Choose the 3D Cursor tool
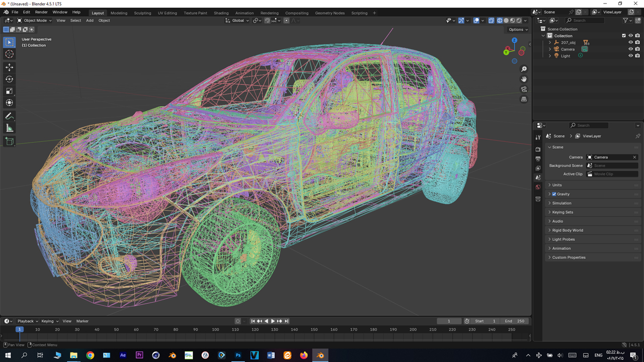Viewport: 644px width, 362px height. (9, 54)
